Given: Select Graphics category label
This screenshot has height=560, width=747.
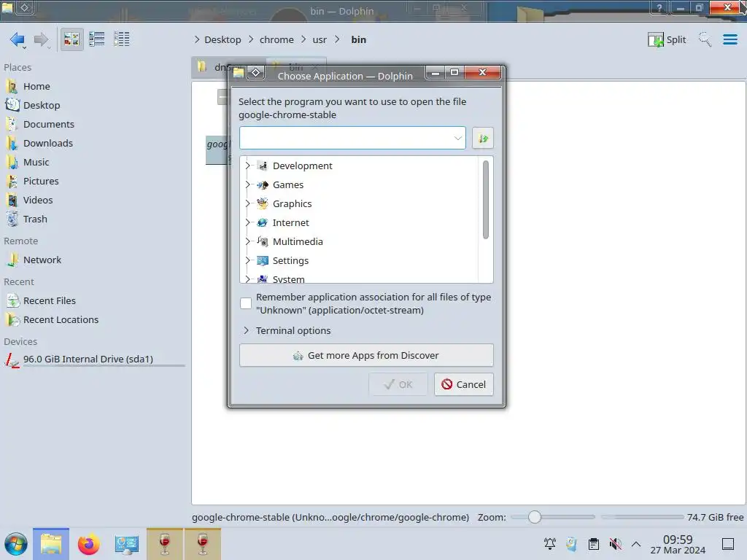Looking at the screenshot, I should coord(292,204).
